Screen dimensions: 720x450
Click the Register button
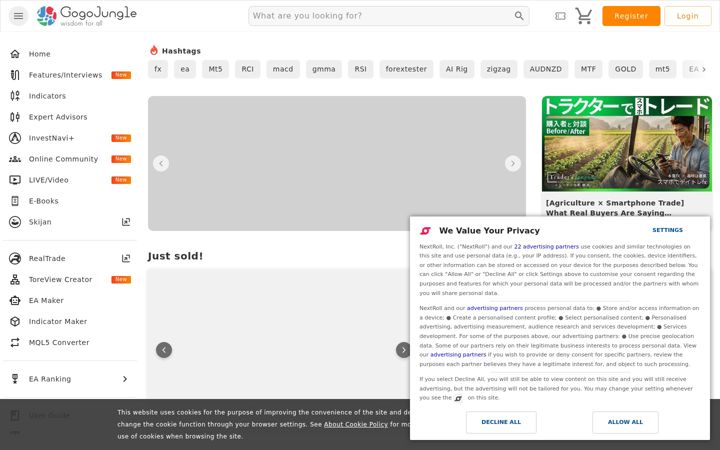[631, 16]
